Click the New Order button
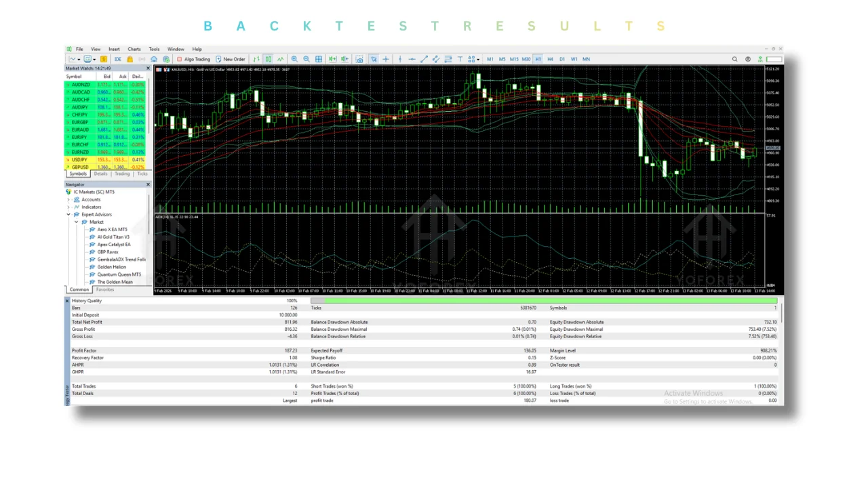The width and height of the screenshot is (868, 488). 231,59
